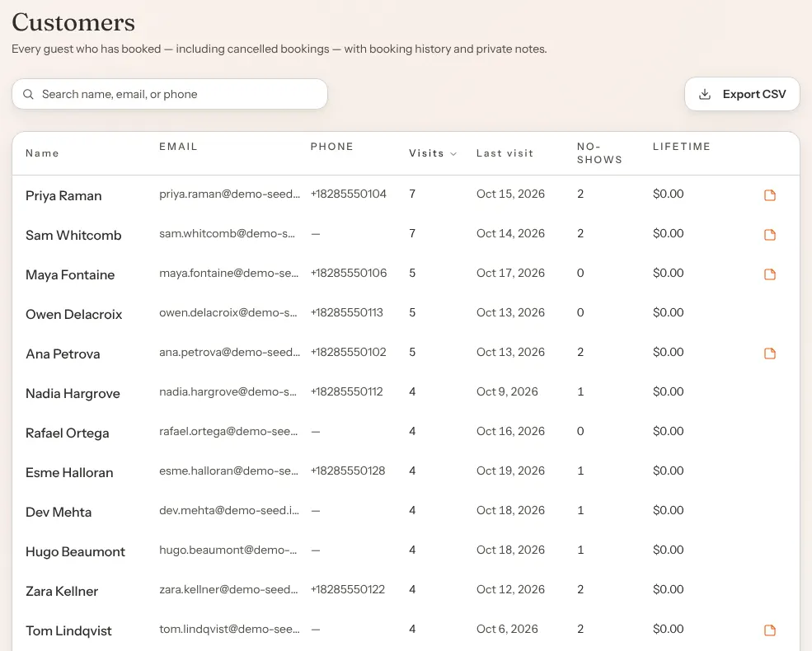The image size is (812, 651).
Task: Click the PHONE column header
Action: pyautogui.click(x=332, y=147)
